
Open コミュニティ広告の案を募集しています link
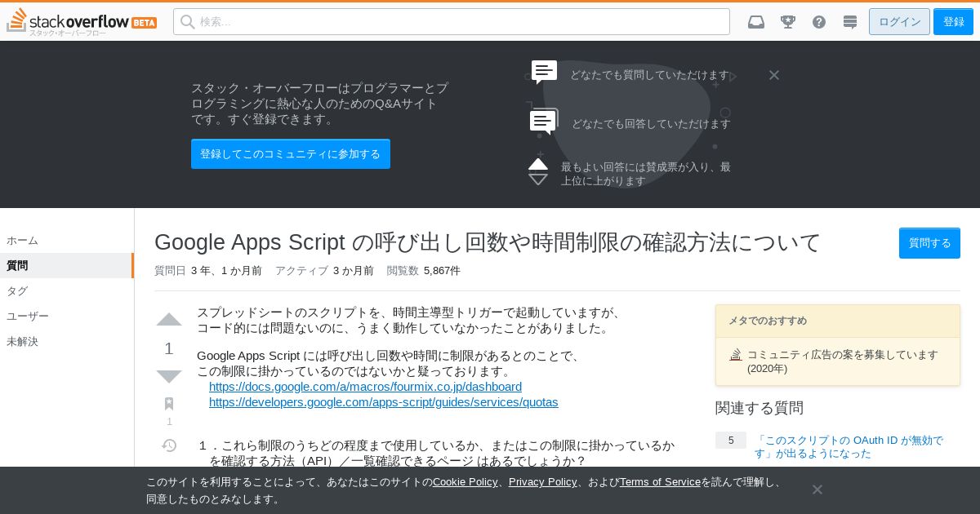tap(843, 361)
